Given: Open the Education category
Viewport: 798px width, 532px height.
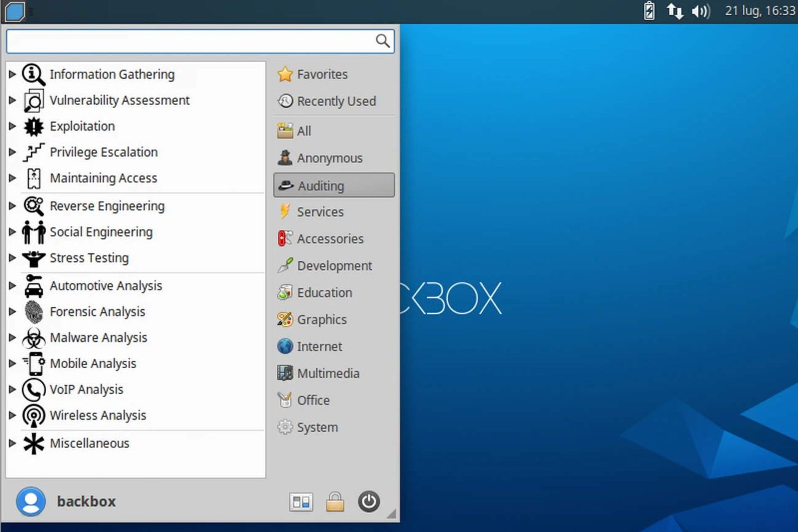Looking at the screenshot, I should coord(334,293).
